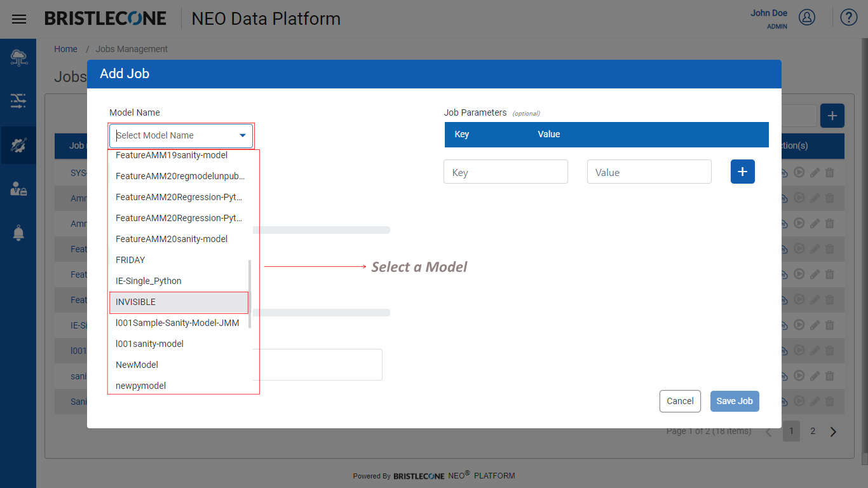Open the cloud data icon in sidebar
The height and width of the screenshot is (488, 868).
coord(18,58)
